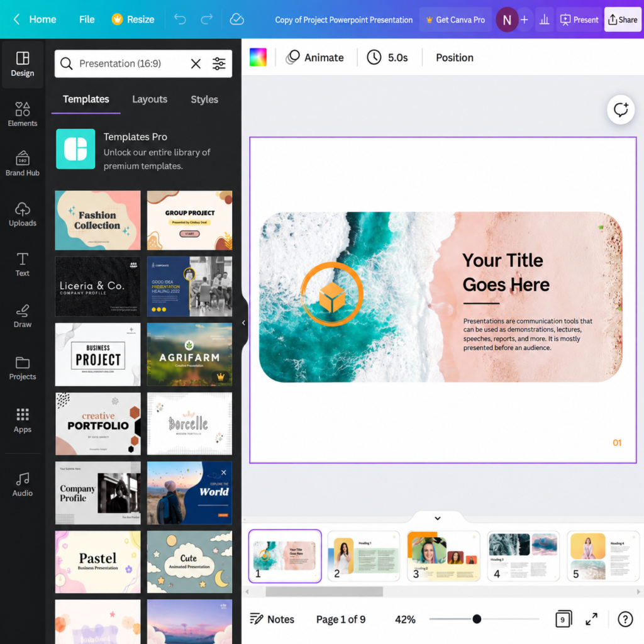The image size is (644, 644).
Task: Open the File menu
Action: [87, 19]
